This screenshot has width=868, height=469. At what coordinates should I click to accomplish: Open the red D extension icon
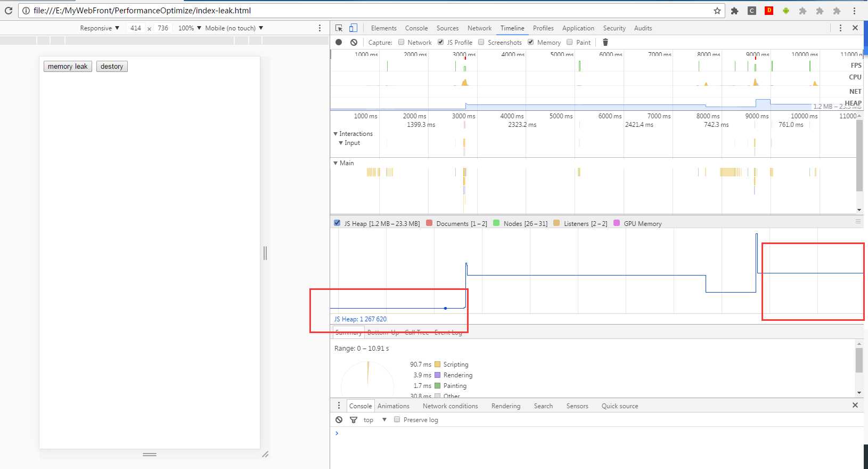(x=769, y=11)
